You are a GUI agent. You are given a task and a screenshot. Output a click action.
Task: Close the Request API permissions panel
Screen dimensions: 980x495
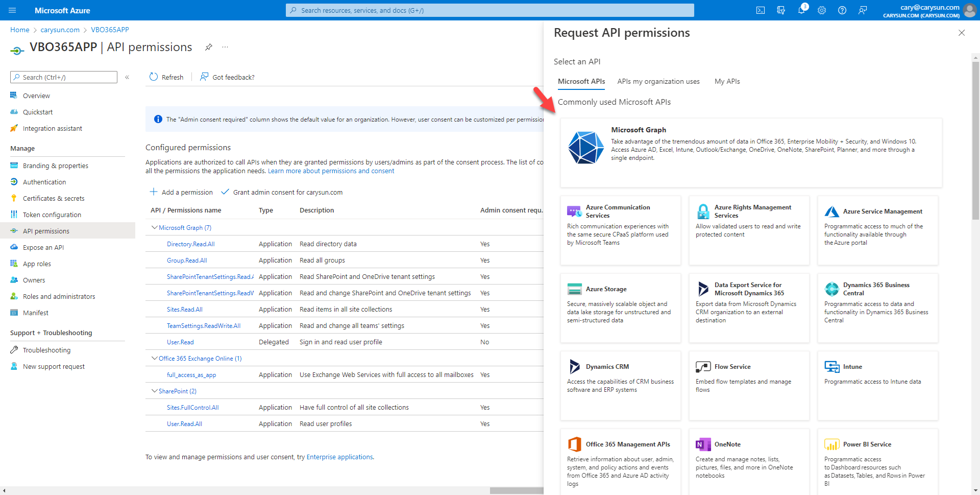click(962, 33)
